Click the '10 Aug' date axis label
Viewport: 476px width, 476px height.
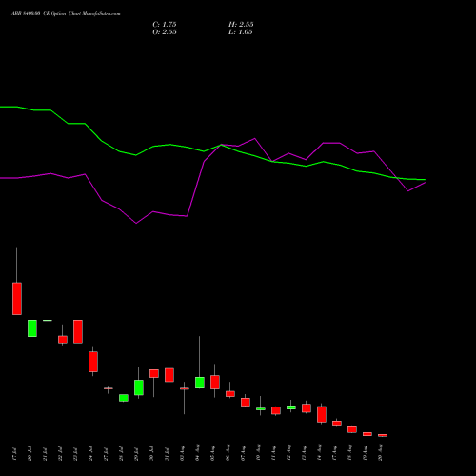click(x=258, y=453)
